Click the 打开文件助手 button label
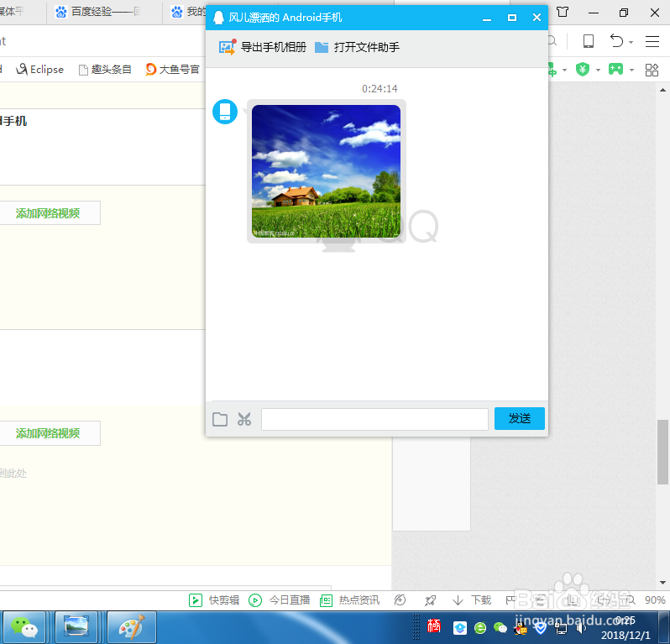Image resolution: width=670 pixels, height=644 pixels. point(367,47)
